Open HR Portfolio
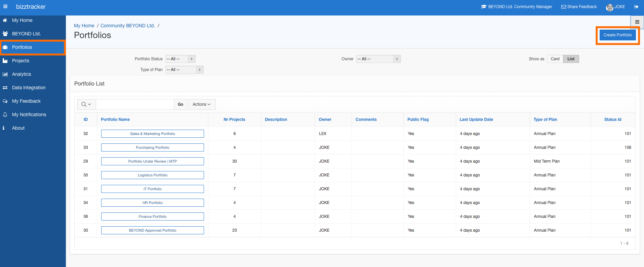This screenshot has height=267, width=644. [x=153, y=203]
